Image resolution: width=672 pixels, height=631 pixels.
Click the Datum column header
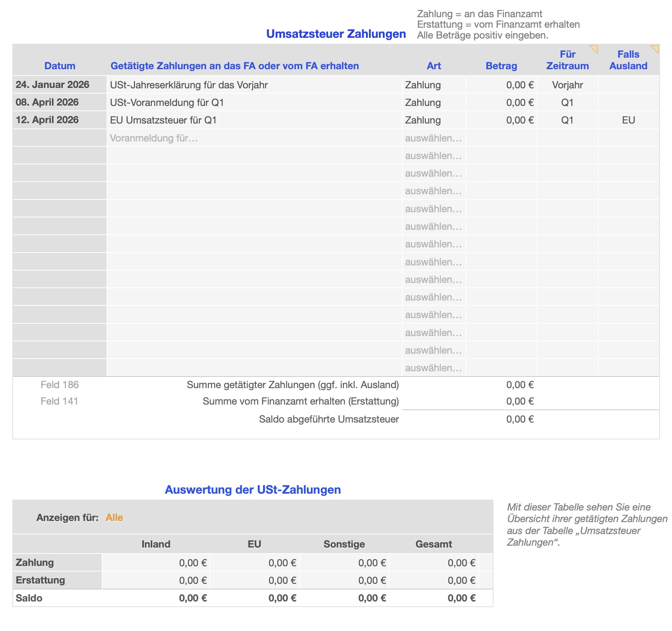tap(59, 66)
